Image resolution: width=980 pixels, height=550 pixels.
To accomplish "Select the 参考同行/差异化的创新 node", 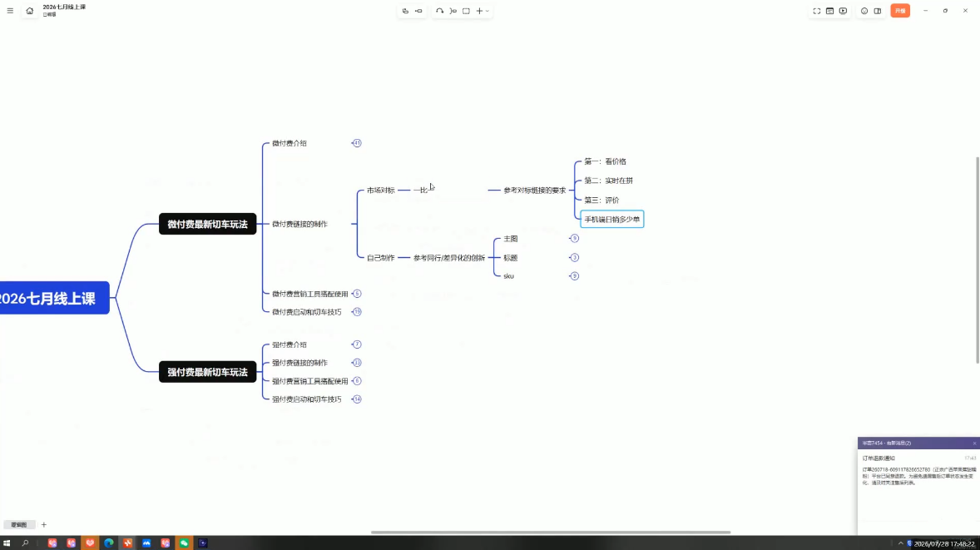I will coord(448,257).
